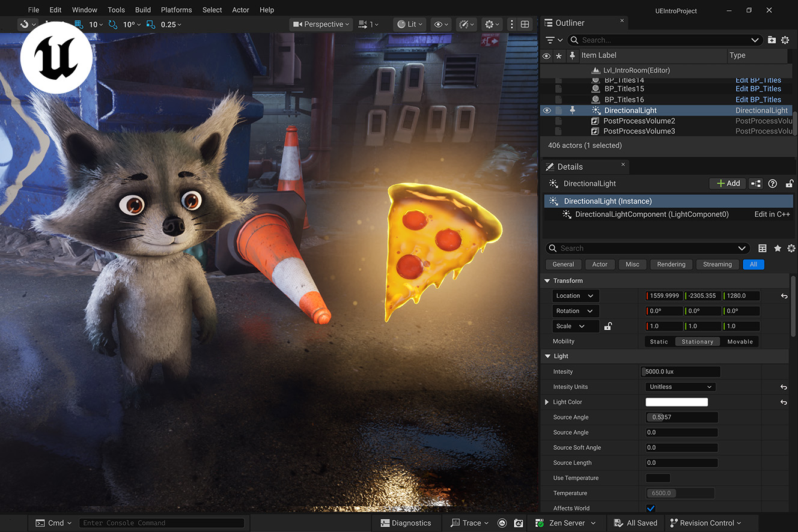Click Edit in C++ link
The image size is (798, 532).
coord(772,214)
